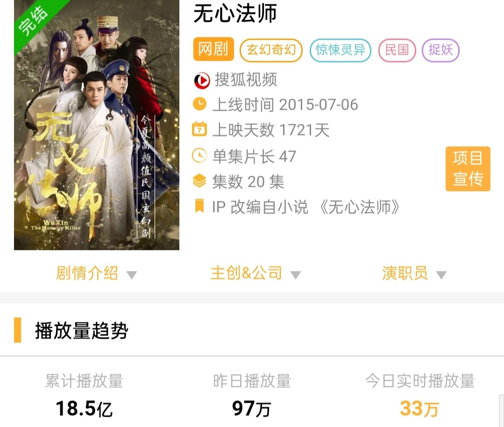Select the 捉妖 genre tag
504x427 pixels.
(x=440, y=50)
